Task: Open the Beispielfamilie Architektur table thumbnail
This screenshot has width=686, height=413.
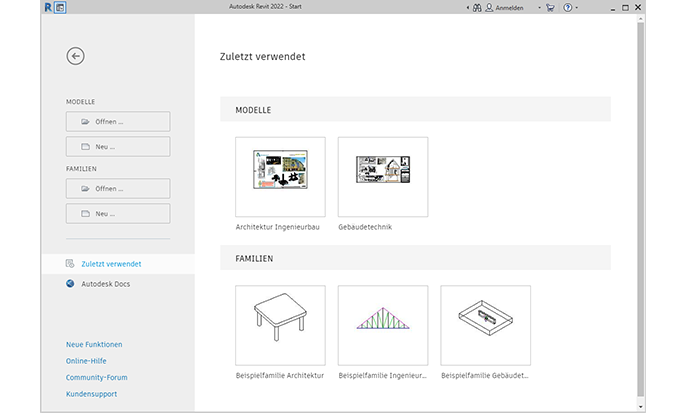Action: (280, 326)
